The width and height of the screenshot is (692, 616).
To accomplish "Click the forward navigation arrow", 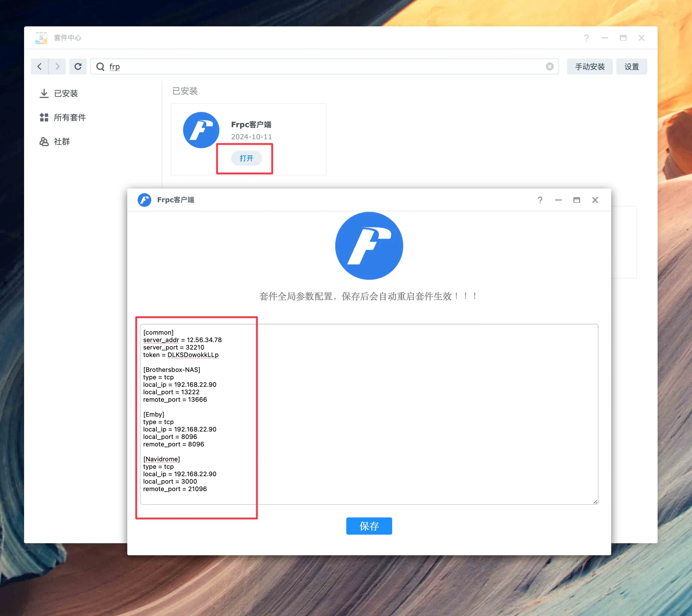I will point(57,66).
